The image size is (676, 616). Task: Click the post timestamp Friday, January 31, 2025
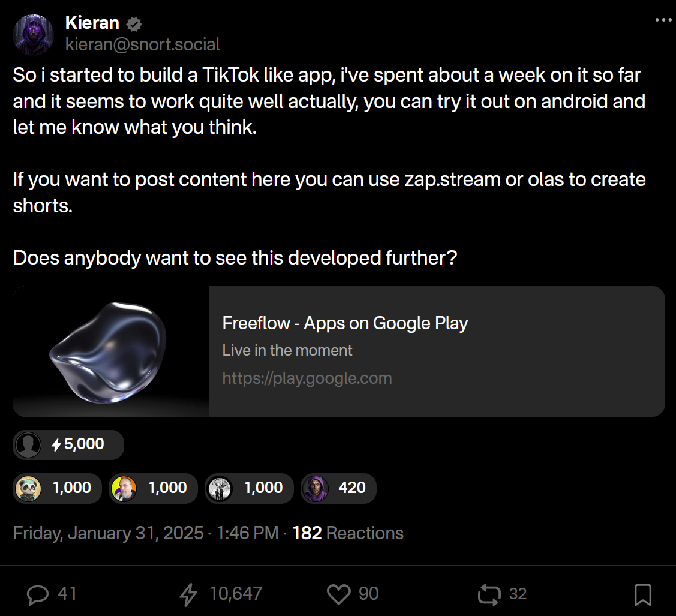coord(146,533)
